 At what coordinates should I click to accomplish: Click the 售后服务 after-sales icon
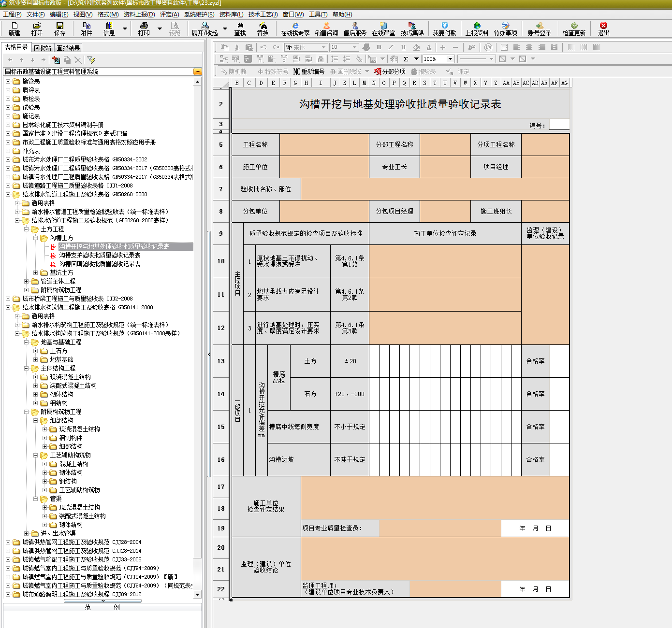click(355, 29)
